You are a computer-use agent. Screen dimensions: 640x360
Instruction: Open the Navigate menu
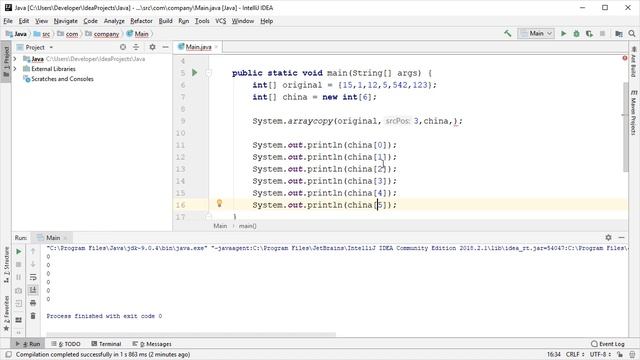click(x=65, y=21)
